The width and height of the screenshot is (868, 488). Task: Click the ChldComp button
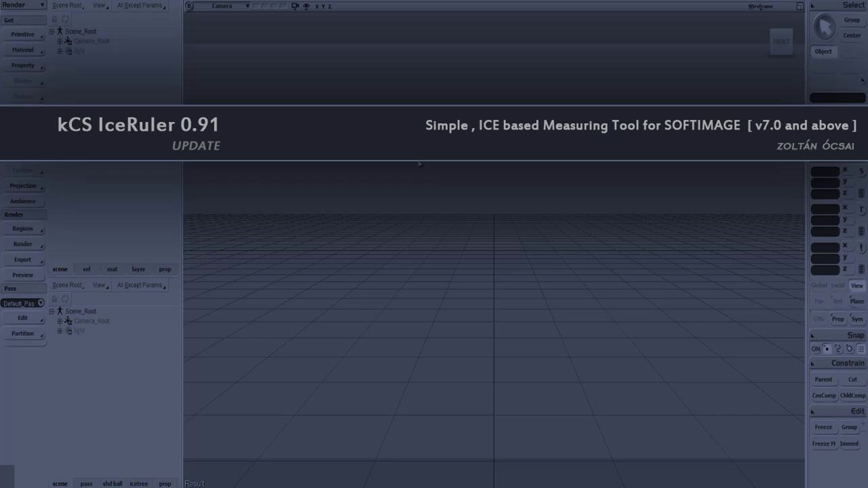click(852, 395)
